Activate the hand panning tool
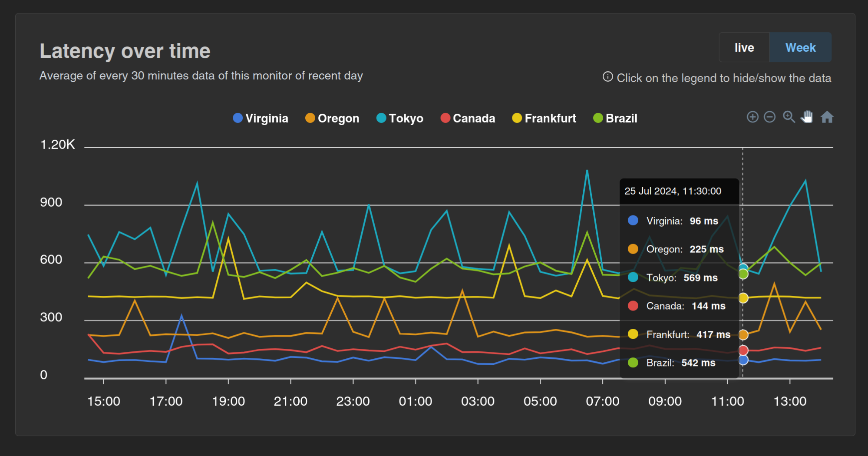Viewport: 868px width, 456px height. [807, 117]
